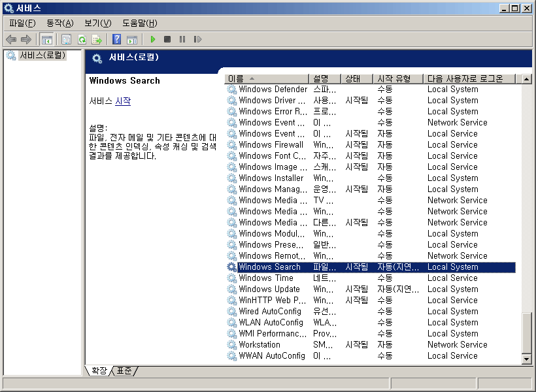Select the WWAN AutoConfig service name
The width and height of the screenshot is (536, 392).
tap(272, 356)
